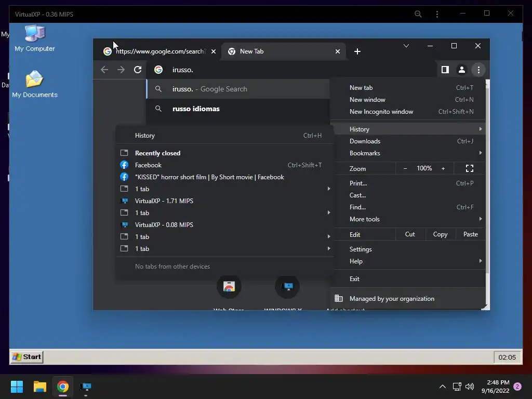This screenshot has width=532, height=399.
Task: Click Paste in the Edit row
Action: (x=471, y=234)
